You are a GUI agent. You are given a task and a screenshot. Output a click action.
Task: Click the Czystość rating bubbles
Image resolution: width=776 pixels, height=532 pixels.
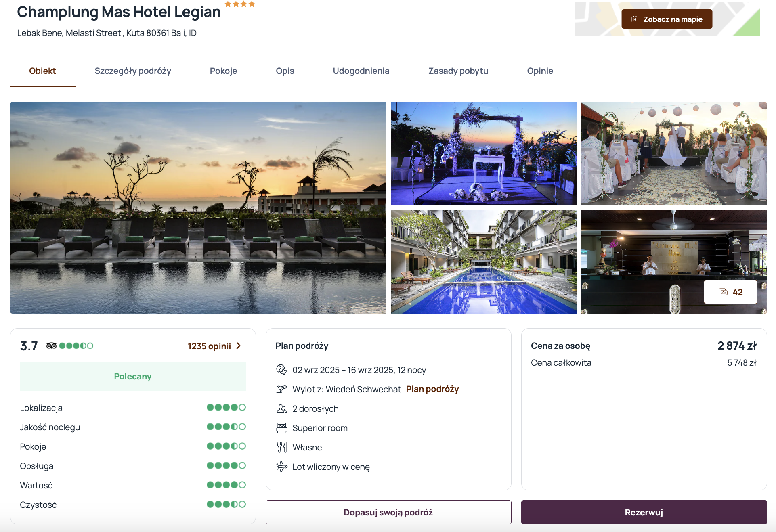click(x=226, y=504)
